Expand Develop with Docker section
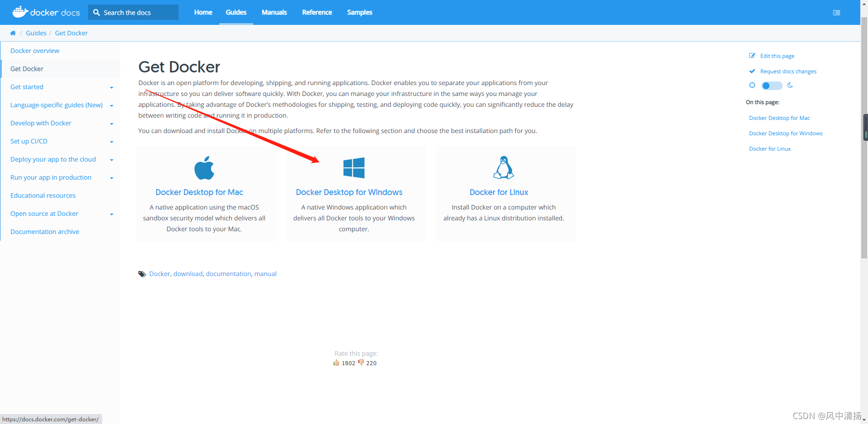This screenshot has width=868, height=424. click(112, 124)
